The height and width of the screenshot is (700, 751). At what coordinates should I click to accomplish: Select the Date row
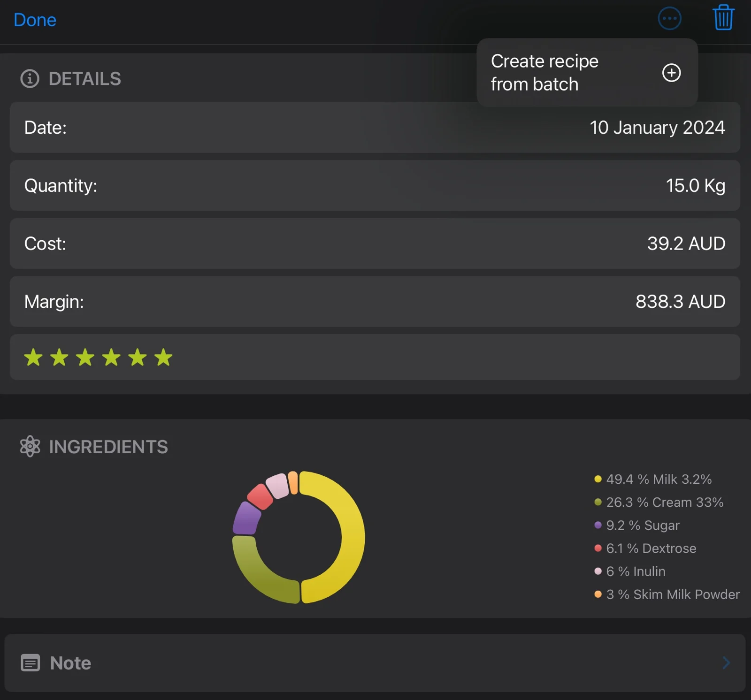(375, 128)
